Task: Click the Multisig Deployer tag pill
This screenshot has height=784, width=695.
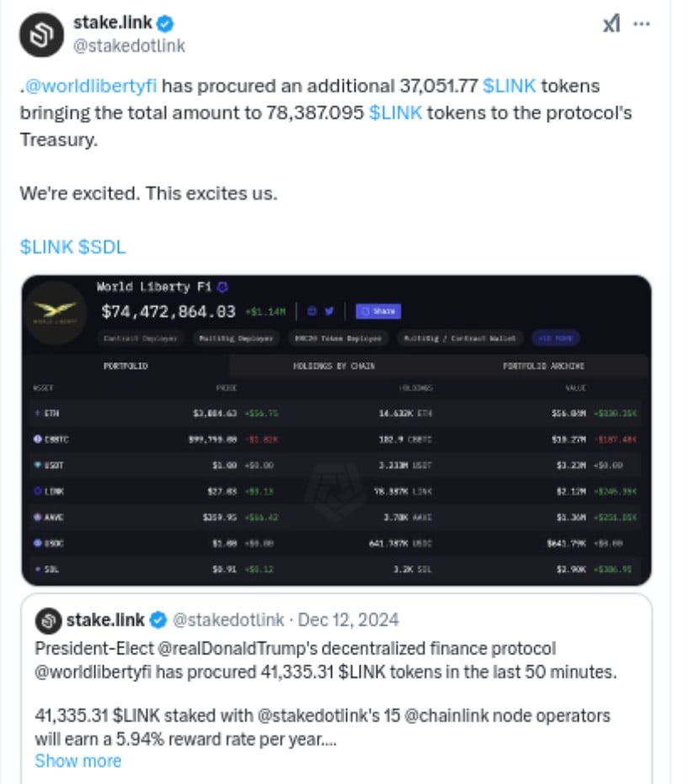Action: [x=235, y=339]
